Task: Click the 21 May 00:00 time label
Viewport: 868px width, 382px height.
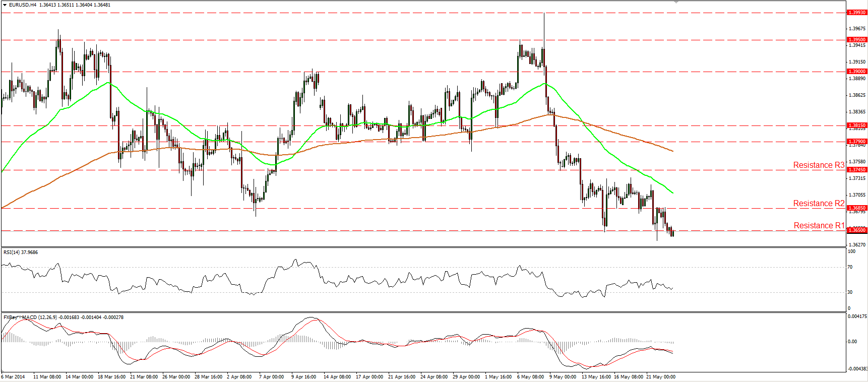Action: (x=660, y=376)
